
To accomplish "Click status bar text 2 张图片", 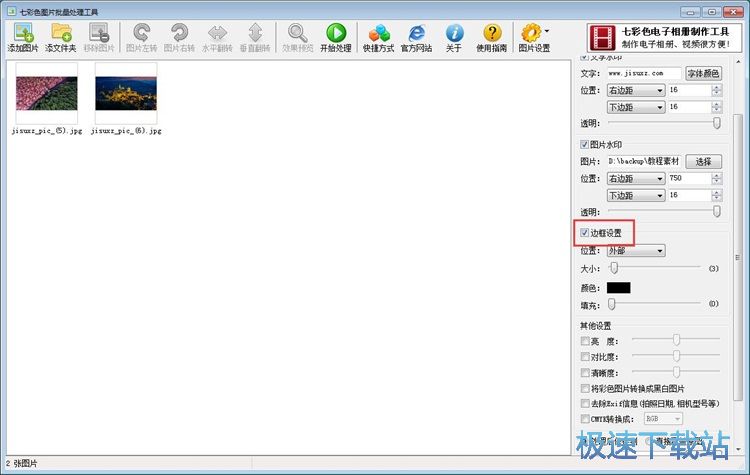I will point(21,464).
